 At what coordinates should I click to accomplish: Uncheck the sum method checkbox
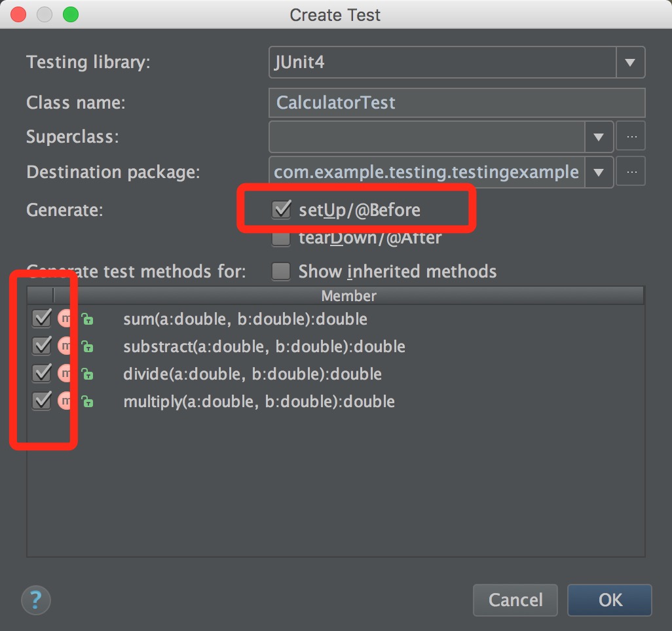click(42, 319)
